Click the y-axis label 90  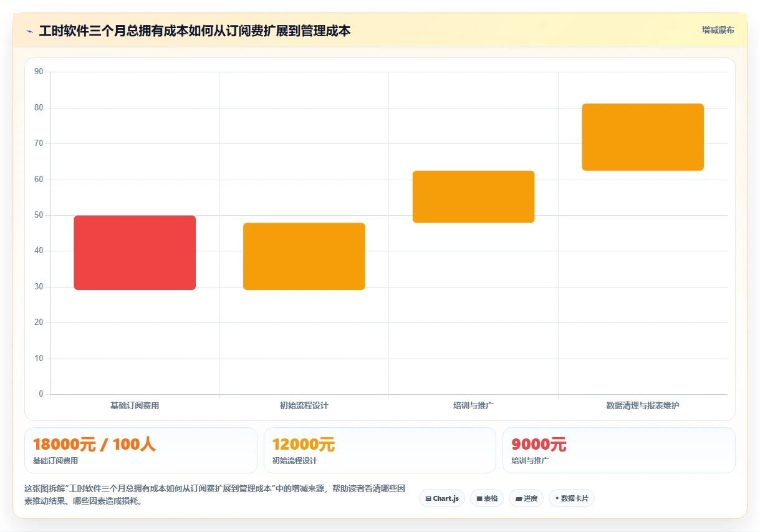(x=39, y=72)
